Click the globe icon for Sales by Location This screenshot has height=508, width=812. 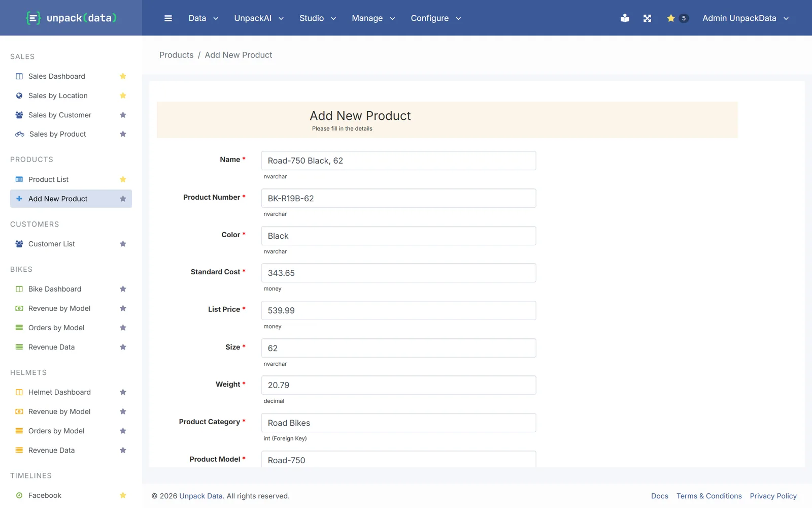click(x=19, y=96)
